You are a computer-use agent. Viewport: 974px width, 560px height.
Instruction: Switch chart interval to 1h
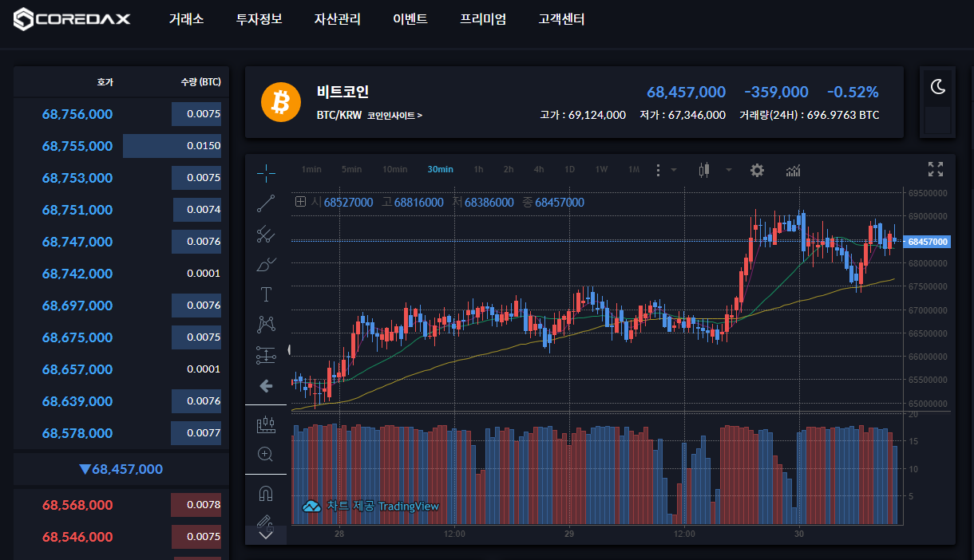point(478,169)
